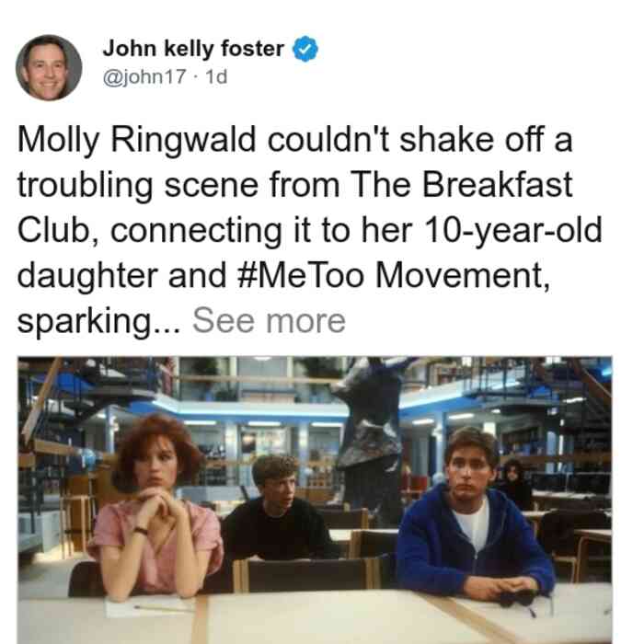The height and width of the screenshot is (644, 644).
Task: Open John kelly foster's profile avatar
Action: point(49,68)
